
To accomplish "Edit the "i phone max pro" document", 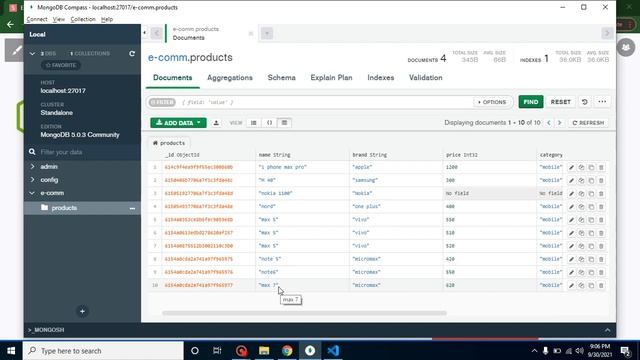I will click(x=571, y=167).
